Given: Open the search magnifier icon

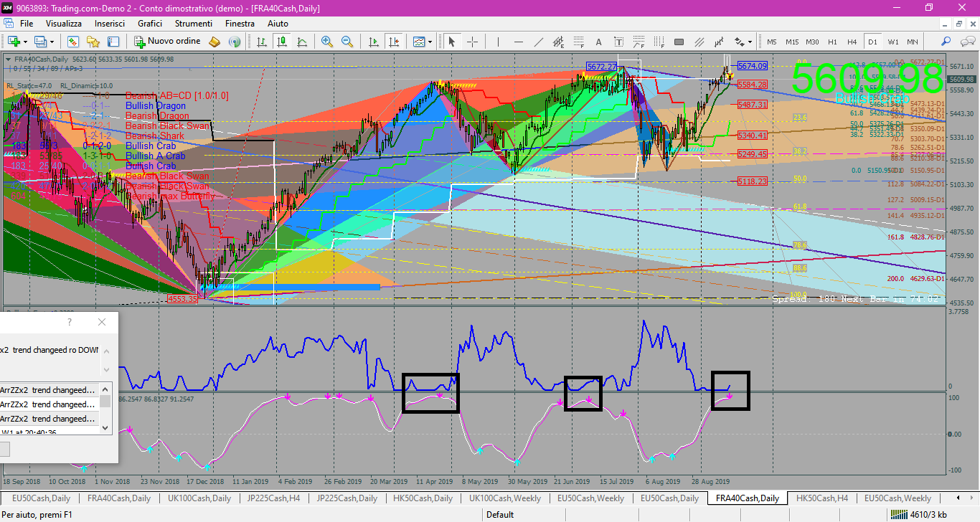Looking at the screenshot, I should [x=946, y=42].
